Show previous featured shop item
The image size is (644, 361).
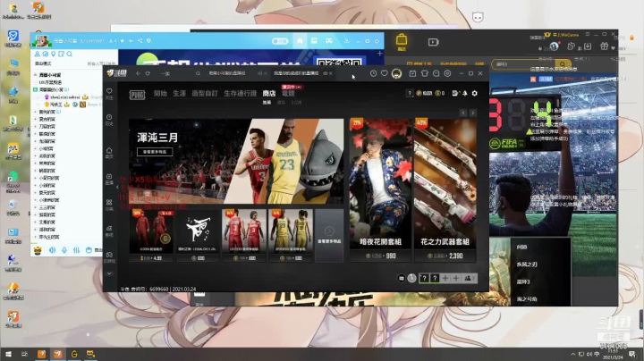tap(463, 113)
